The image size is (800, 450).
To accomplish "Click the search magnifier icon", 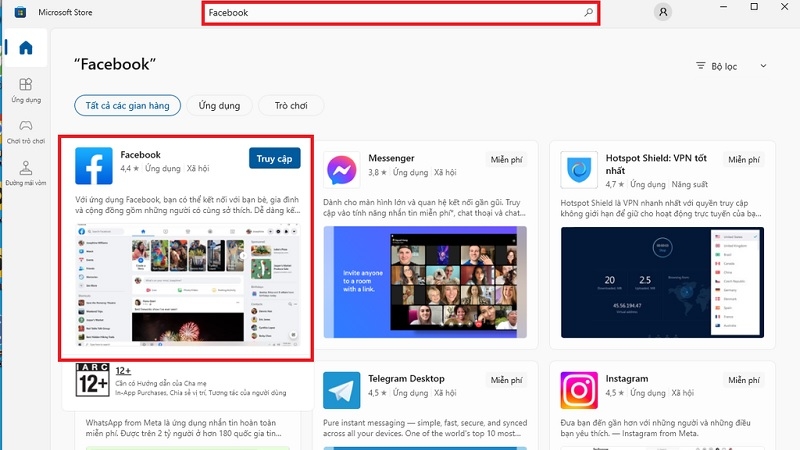I will (x=588, y=12).
